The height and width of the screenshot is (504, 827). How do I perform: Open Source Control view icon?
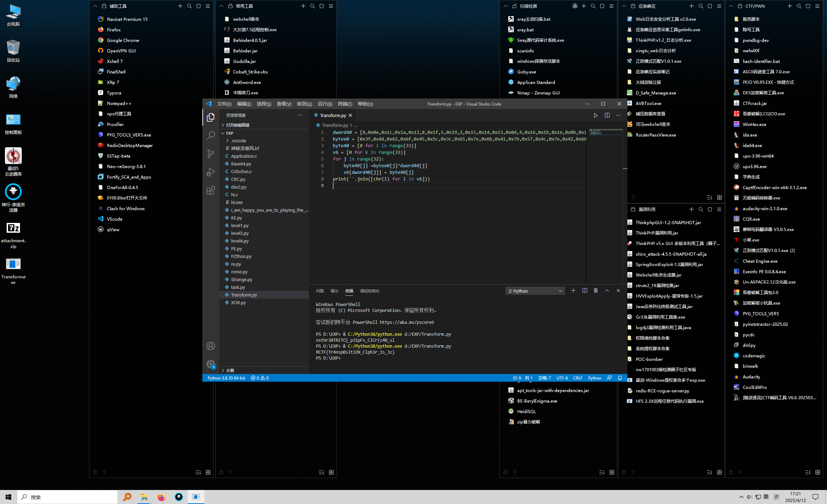coord(211,154)
